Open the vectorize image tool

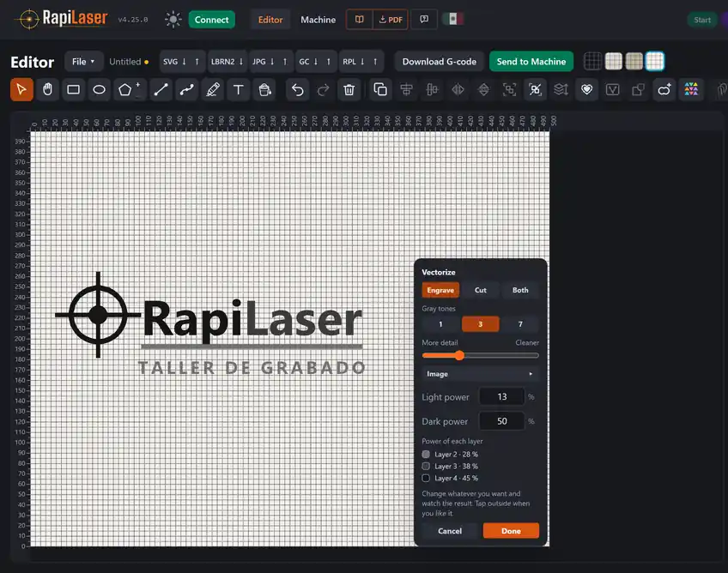612,89
